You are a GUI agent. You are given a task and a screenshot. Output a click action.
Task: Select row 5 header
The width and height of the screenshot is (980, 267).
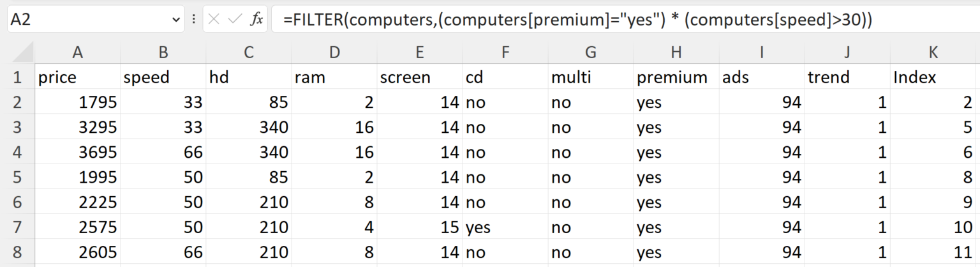click(17, 178)
